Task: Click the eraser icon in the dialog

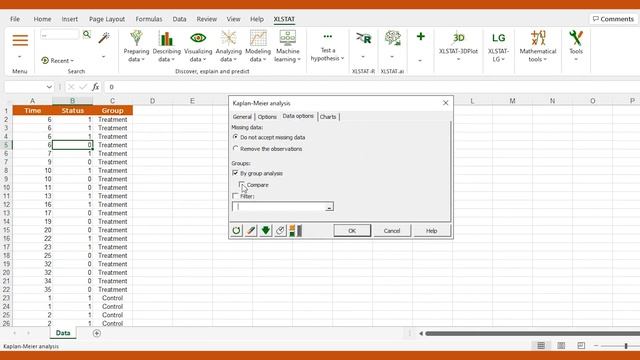Action: coord(251,231)
